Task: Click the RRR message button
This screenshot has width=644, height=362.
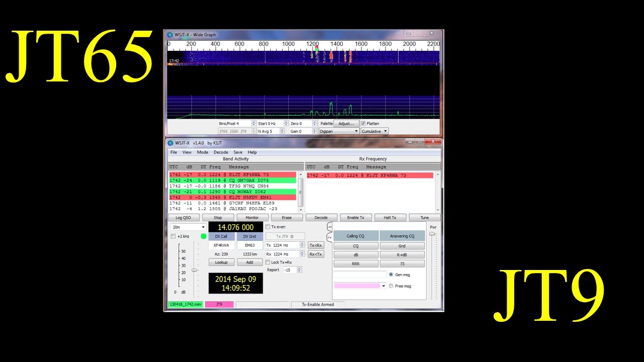Action: click(x=356, y=264)
